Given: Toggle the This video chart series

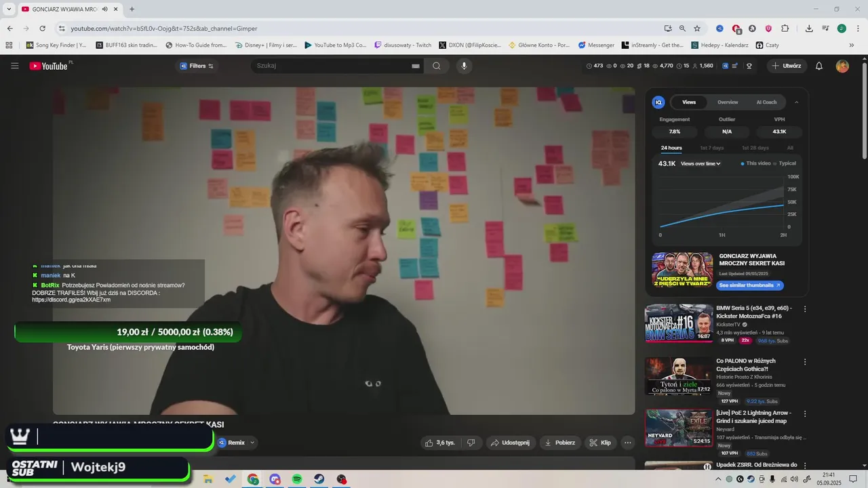Looking at the screenshot, I should click(x=755, y=163).
